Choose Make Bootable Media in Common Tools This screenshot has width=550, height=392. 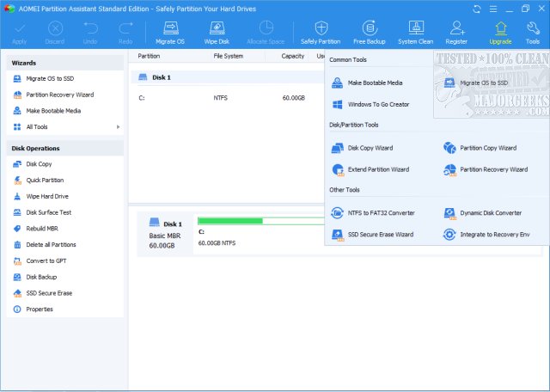[x=374, y=83]
